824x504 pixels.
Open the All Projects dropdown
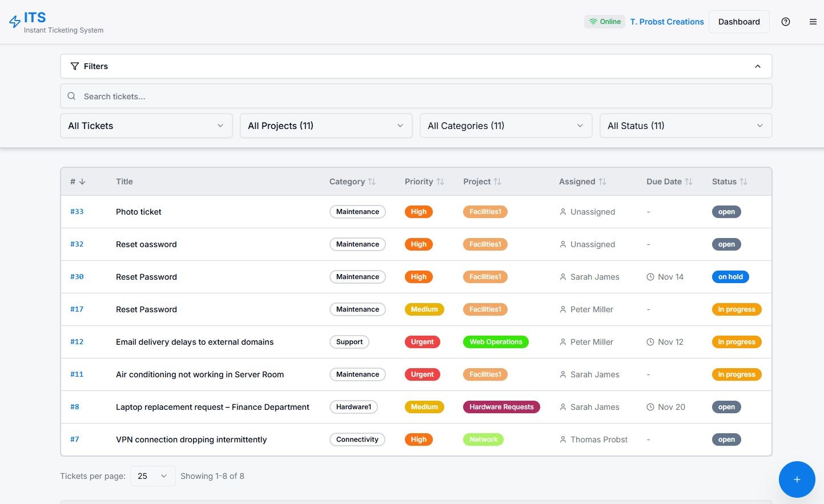(x=325, y=126)
